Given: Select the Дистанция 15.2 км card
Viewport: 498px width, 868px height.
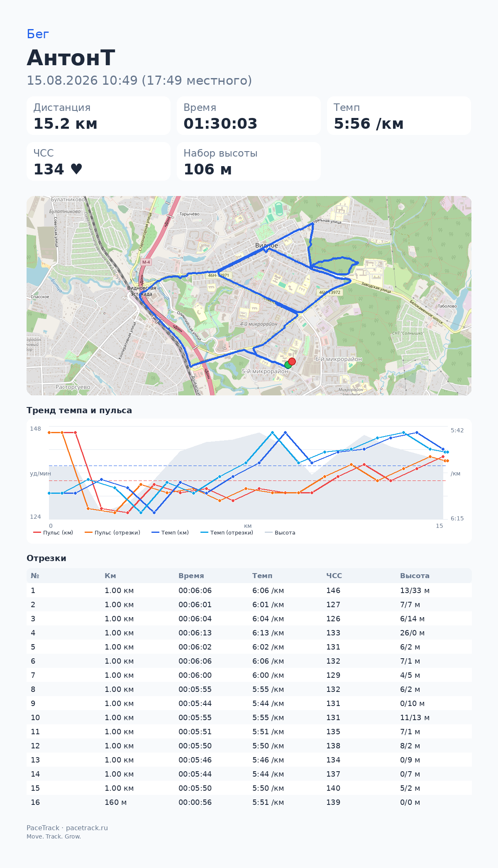Looking at the screenshot, I should 98,116.
